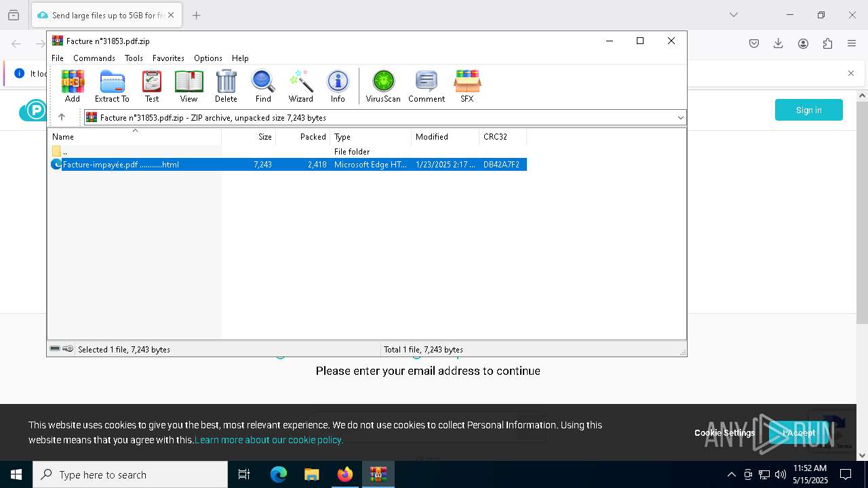The height and width of the screenshot is (488, 868).
Task: Open Task View on the taskbar
Action: pos(244,474)
